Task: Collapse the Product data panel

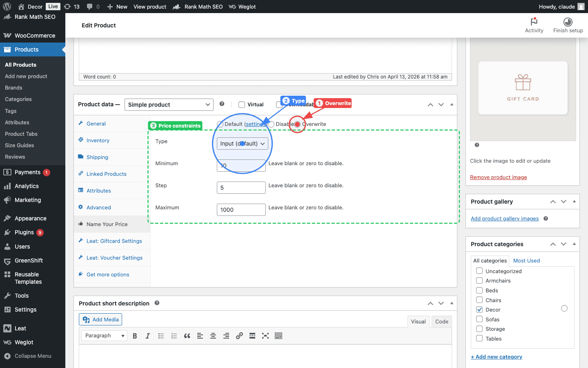Action: [452, 105]
